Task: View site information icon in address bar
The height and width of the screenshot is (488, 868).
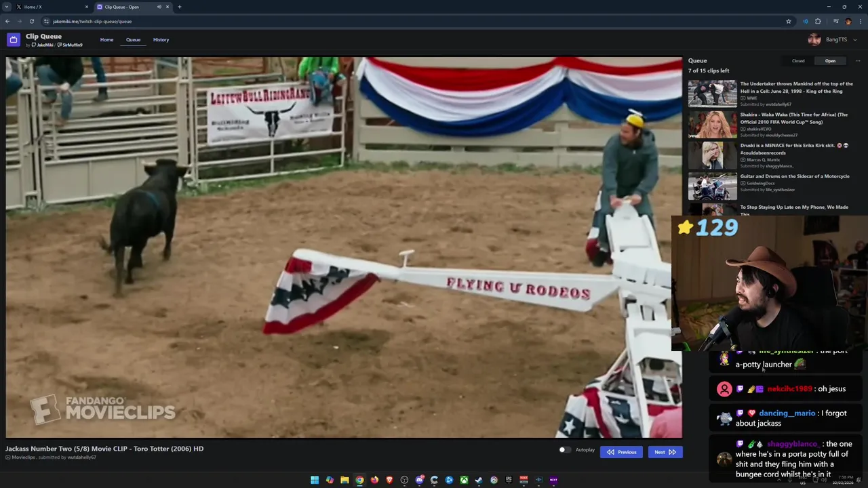Action: (x=46, y=21)
